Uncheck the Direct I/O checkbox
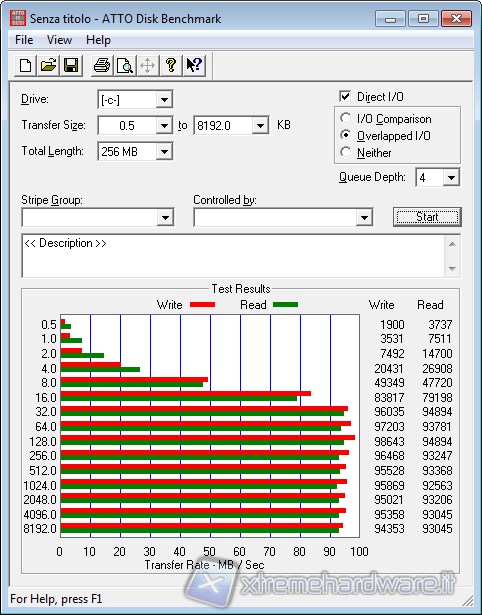This screenshot has height=615, width=482. coord(345,96)
